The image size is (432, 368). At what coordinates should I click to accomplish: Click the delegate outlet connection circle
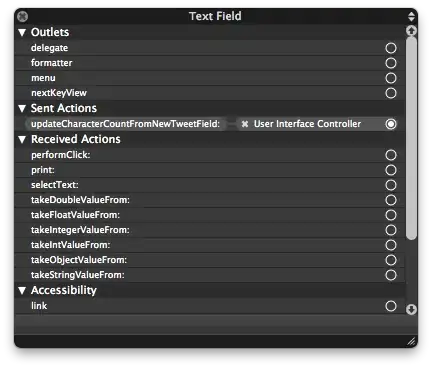391,48
